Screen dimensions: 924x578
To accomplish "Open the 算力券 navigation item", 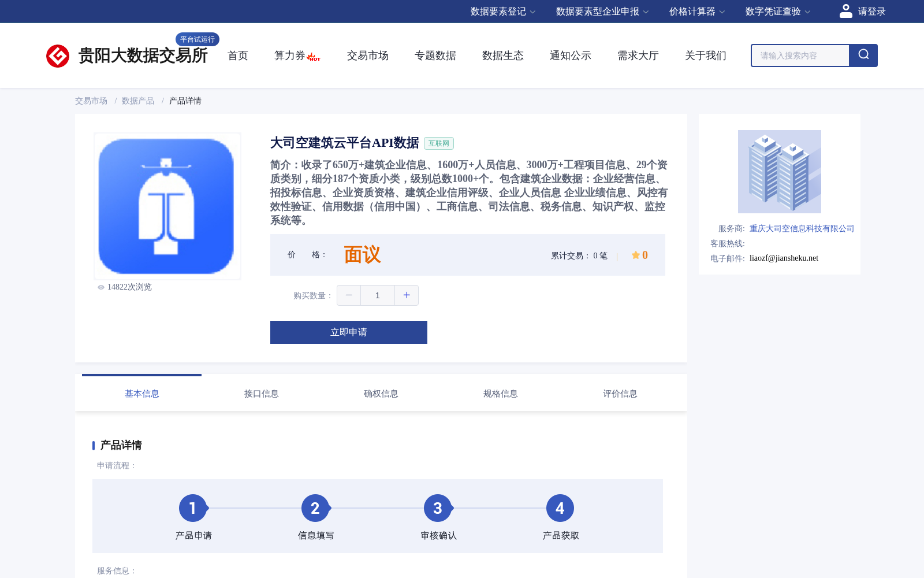I will (x=290, y=55).
